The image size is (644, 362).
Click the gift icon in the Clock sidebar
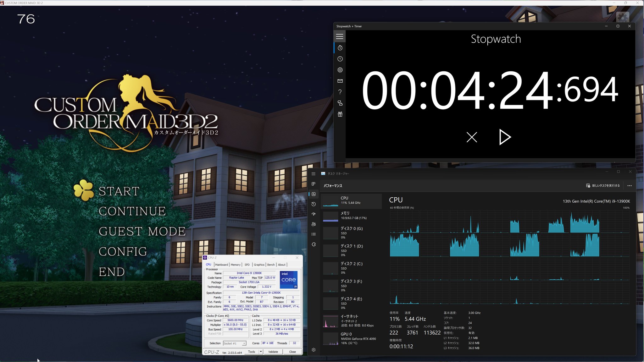tap(340, 114)
